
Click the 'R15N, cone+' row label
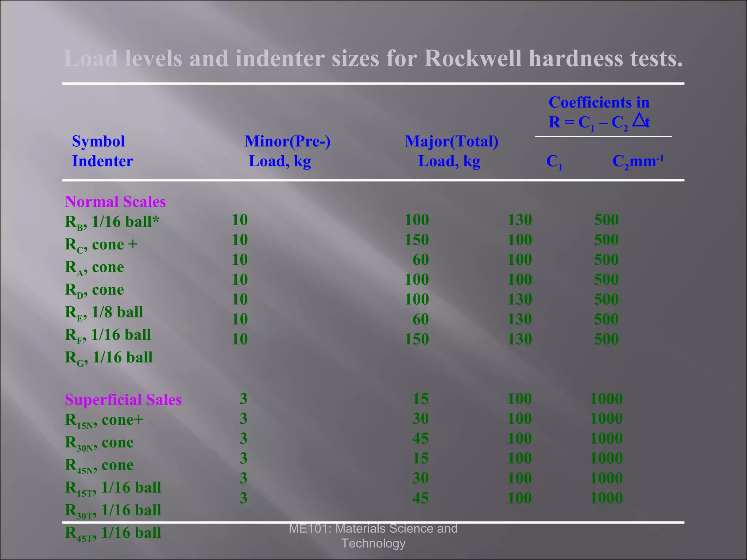pos(104,420)
